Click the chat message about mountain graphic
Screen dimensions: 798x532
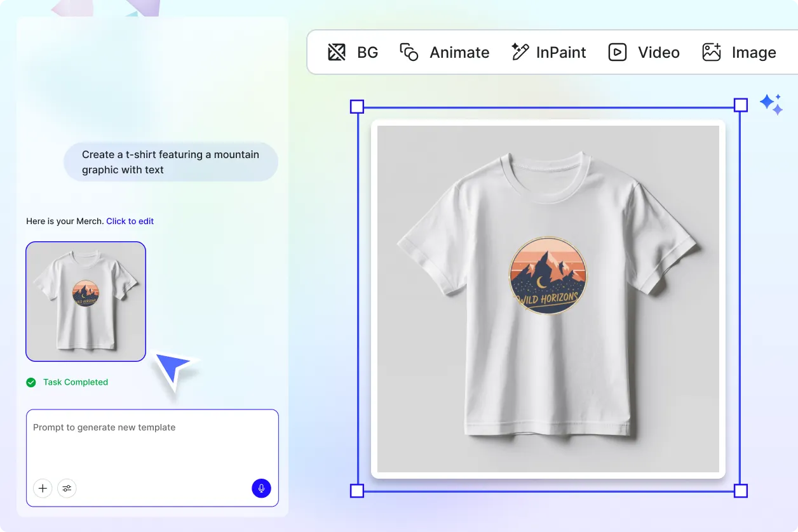171,162
